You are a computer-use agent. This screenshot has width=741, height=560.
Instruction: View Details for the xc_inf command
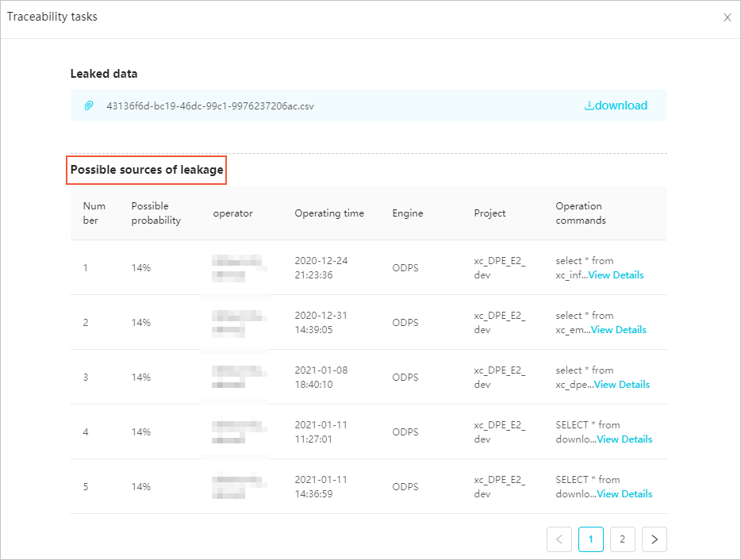pyautogui.click(x=616, y=275)
